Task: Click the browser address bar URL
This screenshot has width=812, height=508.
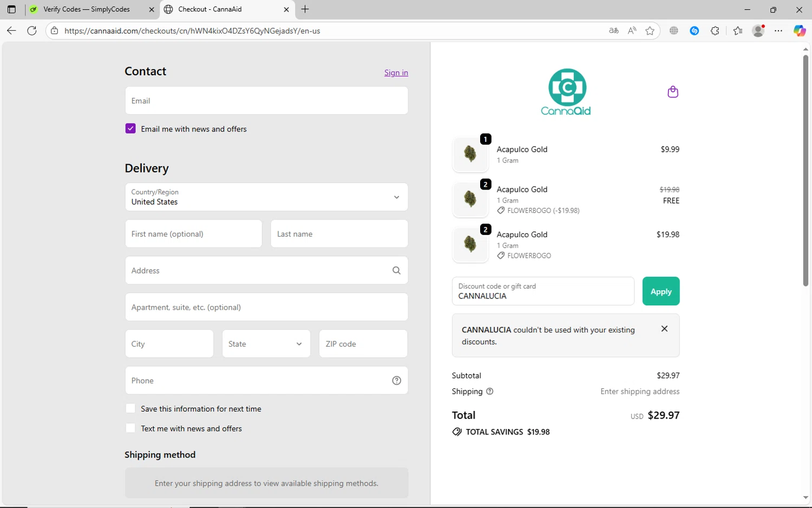Action: click(x=192, y=31)
